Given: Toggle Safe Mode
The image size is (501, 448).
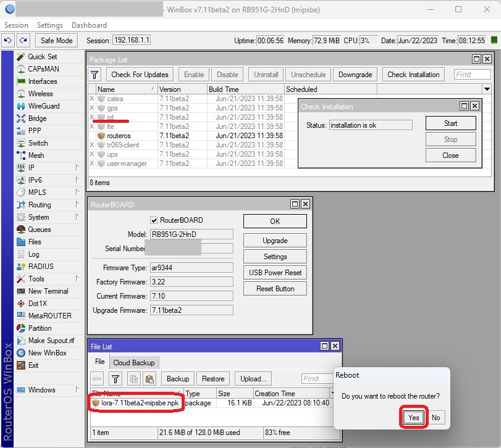Looking at the screenshot, I should click(56, 41).
